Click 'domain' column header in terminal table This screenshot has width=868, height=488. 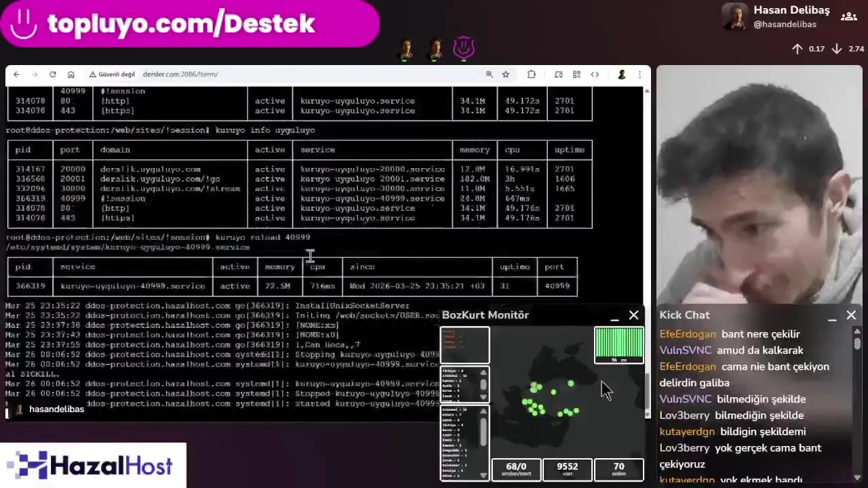point(115,150)
